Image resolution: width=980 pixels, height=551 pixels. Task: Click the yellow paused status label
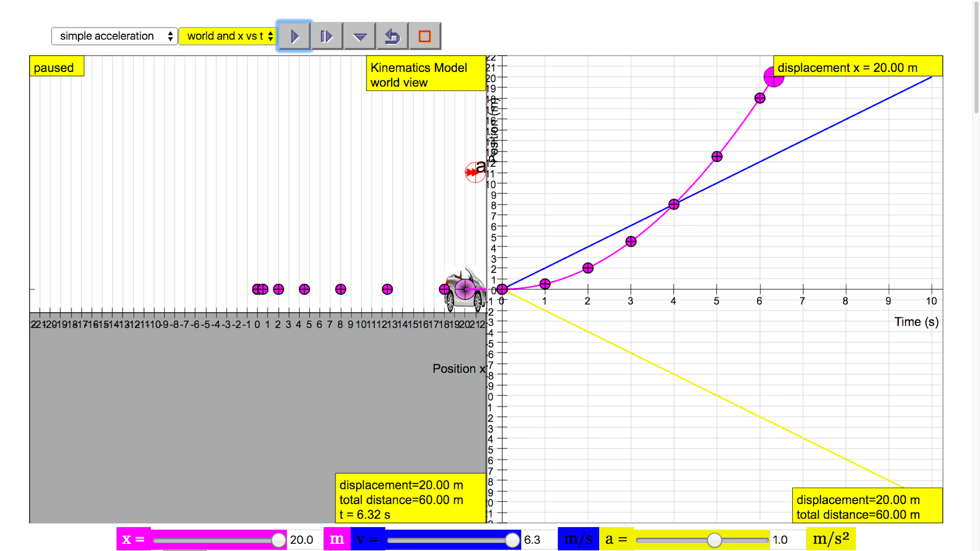click(56, 67)
